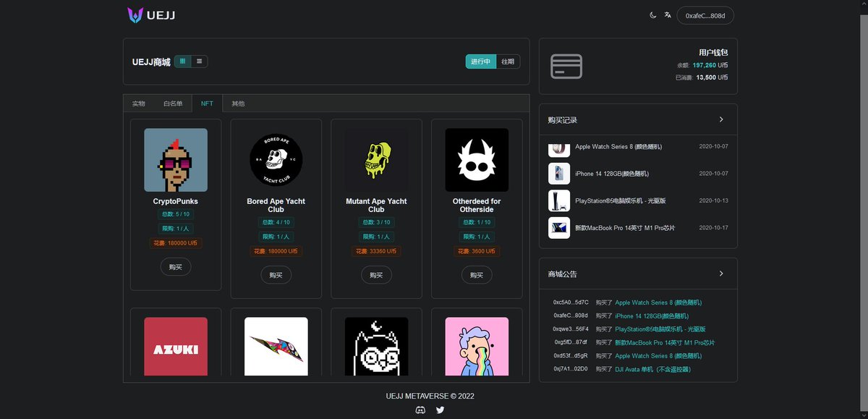Click Otherdeed 花费: 3600 U币 tag
This screenshot has width=868, height=419.
(x=477, y=251)
